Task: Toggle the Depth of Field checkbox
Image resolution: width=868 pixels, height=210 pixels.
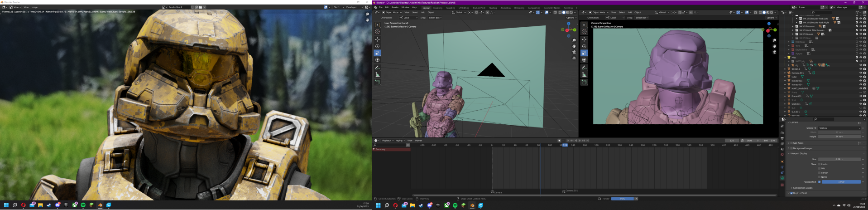Action: pyautogui.click(x=791, y=193)
